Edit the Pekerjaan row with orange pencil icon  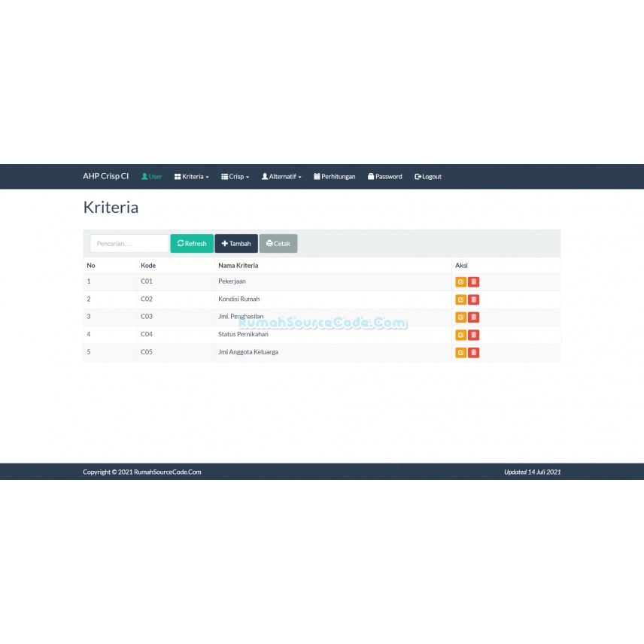(x=460, y=281)
